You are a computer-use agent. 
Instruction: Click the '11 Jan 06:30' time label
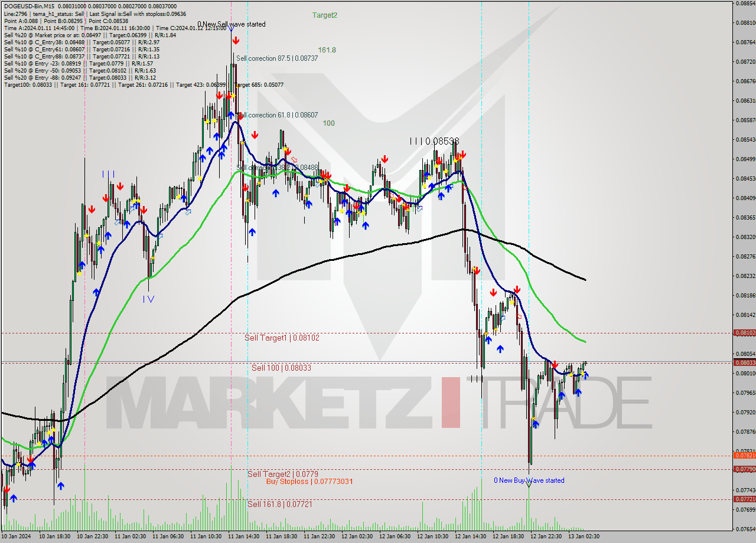tap(168, 537)
